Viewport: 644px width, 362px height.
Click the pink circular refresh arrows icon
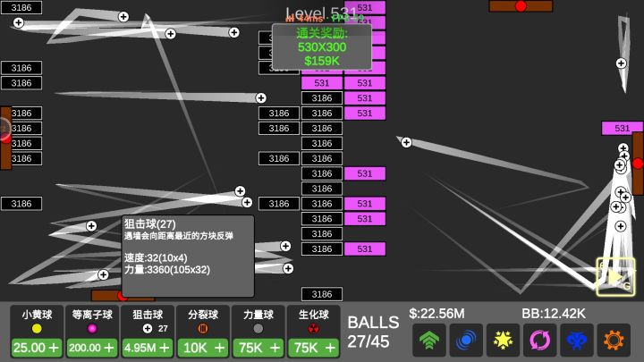tap(539, 340)
